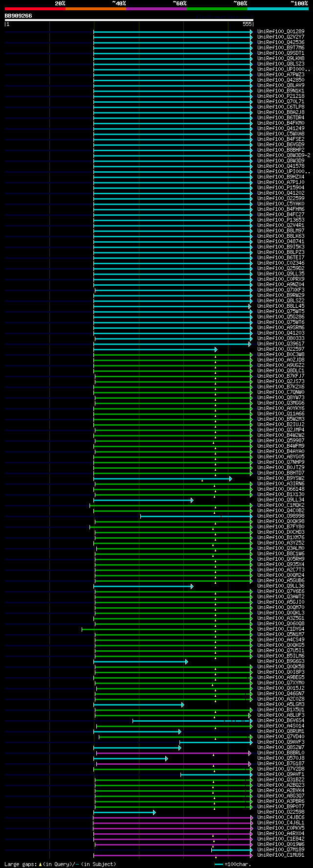Click the white query sequence bar
The image size is (313, 868).
[129, 20]
